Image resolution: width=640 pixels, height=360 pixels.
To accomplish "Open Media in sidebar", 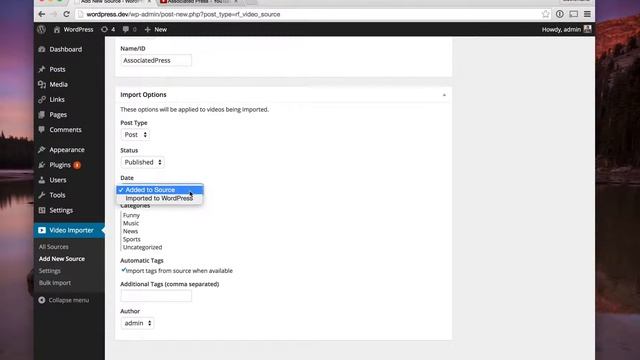I will [x=58, y=84].
